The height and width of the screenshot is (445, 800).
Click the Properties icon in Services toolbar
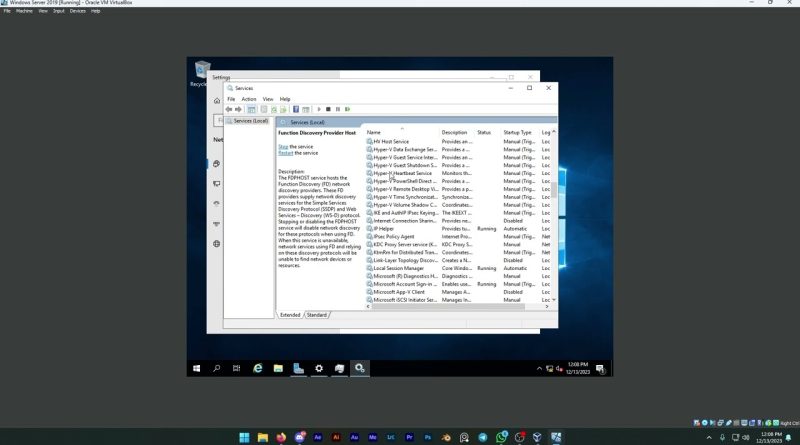coord(264,109)
